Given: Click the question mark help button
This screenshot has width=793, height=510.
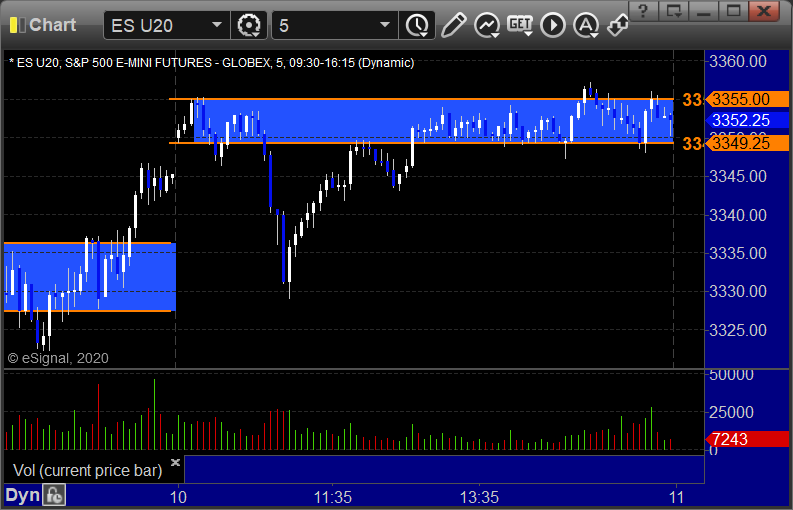Looking at the screenshot, I should tap(643, 11).
